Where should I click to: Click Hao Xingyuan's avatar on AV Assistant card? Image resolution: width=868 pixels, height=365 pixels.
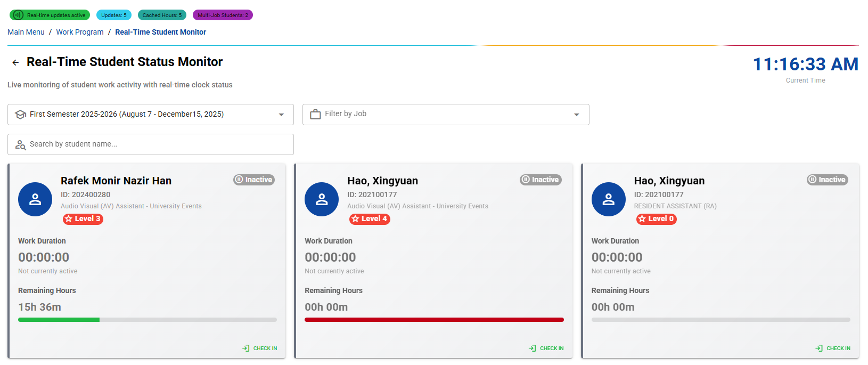(x=322, y=199)
